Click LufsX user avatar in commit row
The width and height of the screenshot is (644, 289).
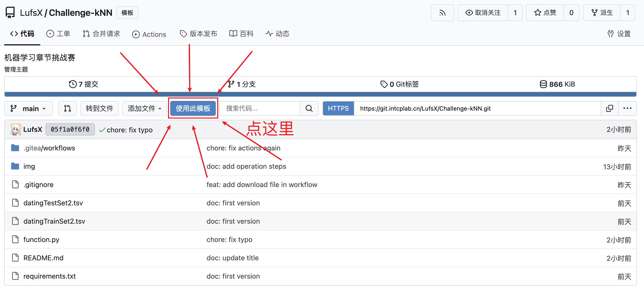pyautogui.click(x=15, y=129)
